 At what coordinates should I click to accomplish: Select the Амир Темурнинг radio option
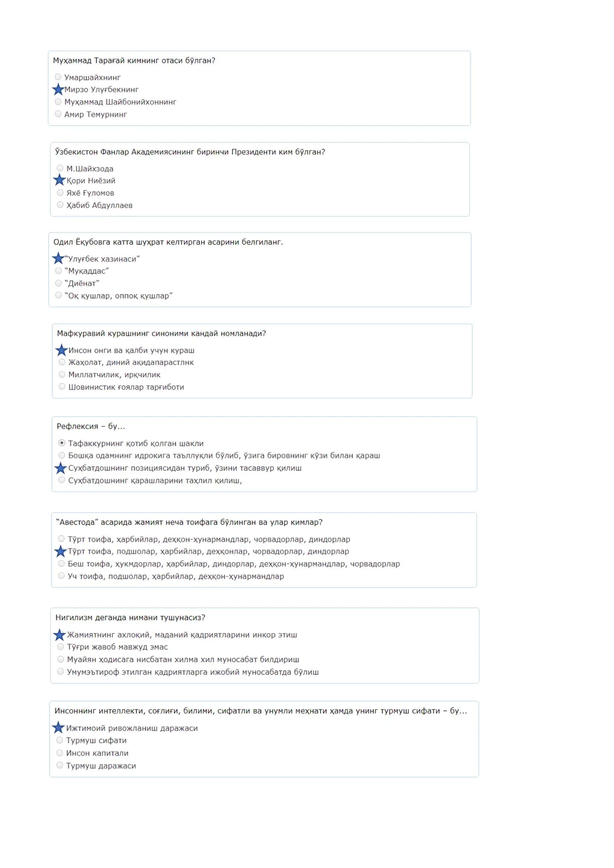coord(58,114)
